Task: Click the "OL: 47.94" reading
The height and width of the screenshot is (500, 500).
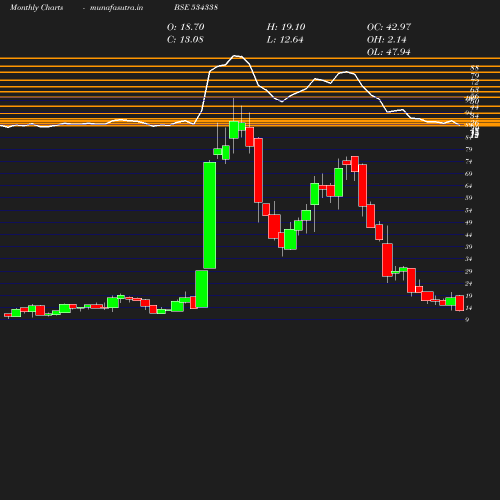Action: click(x=388, y=52)
